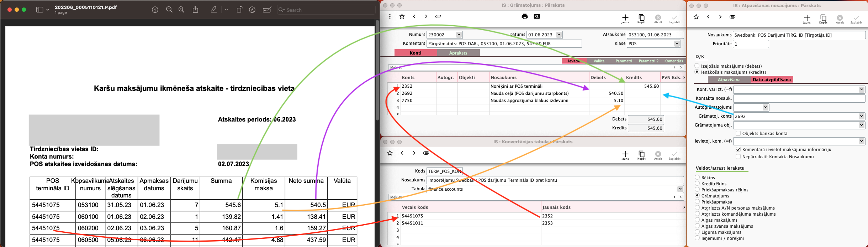This screenshot has height=247, width=868.
Task: Select Priekšapmaksas rēķins radio option
Action: (697, 190)
